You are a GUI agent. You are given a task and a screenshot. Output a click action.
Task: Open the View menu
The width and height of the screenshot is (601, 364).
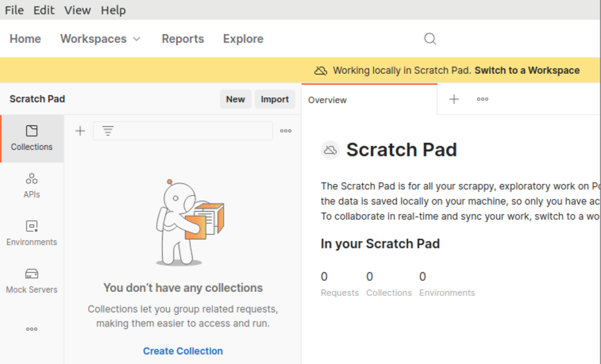pyautogui.click(x=77, y=10)
